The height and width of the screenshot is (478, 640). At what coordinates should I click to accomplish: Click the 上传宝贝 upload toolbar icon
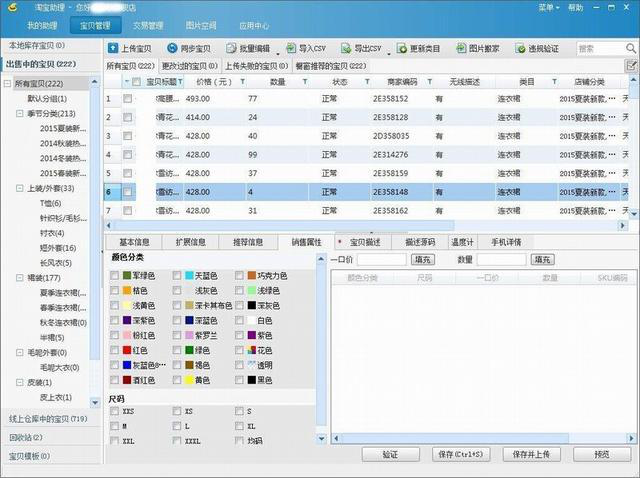tap(113, 48)
